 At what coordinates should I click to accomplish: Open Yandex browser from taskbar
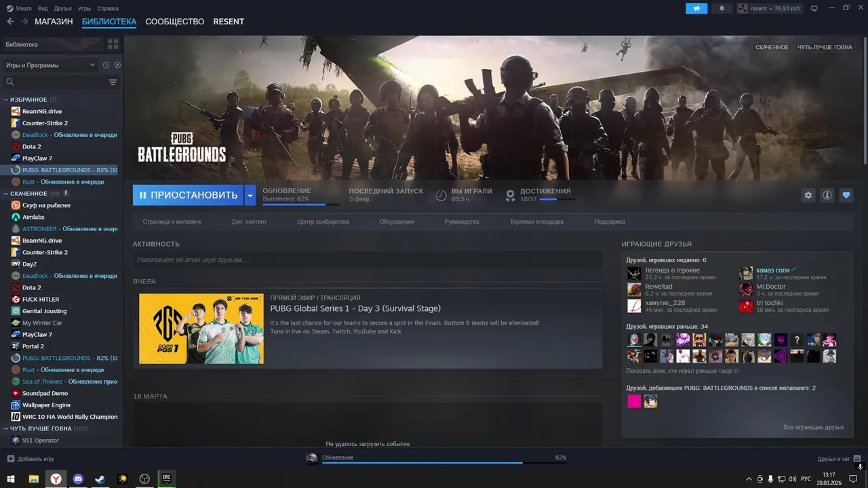coord(56,479)
